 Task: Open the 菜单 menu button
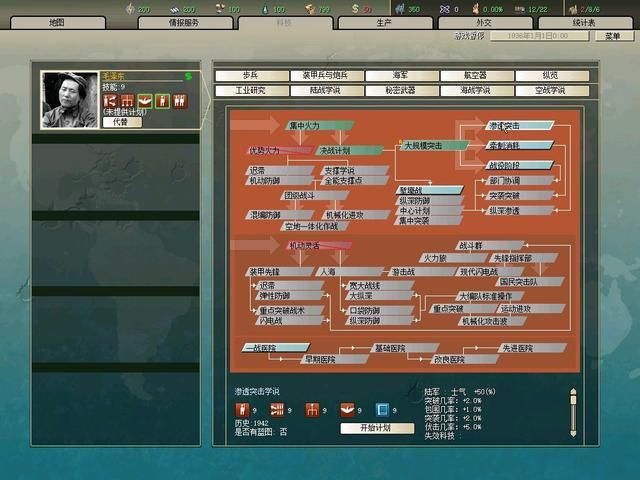tap(613, 36)
